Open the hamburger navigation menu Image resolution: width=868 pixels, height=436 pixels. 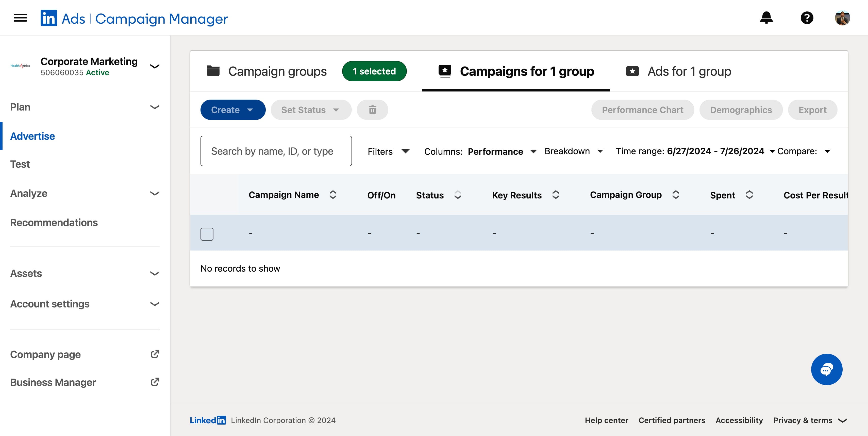[20, 18]
